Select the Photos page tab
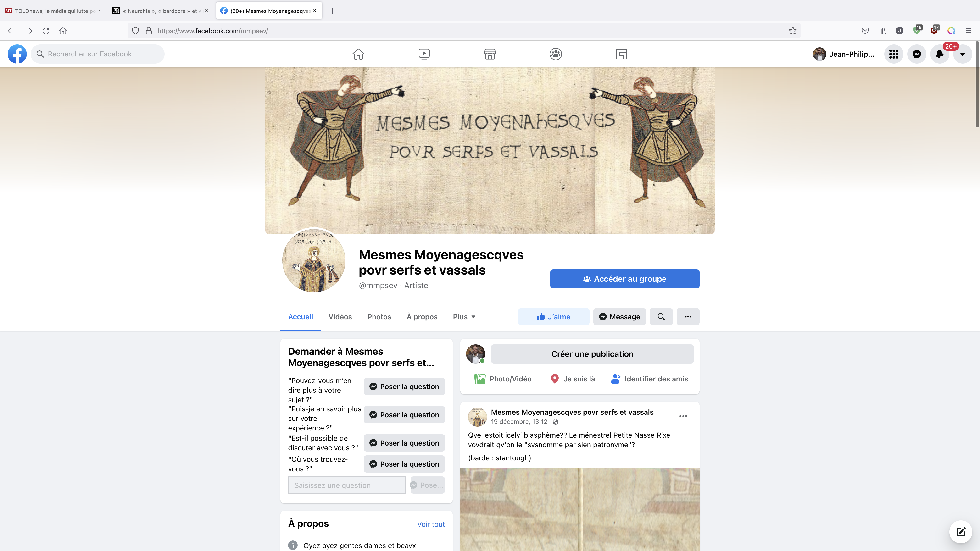980x551 pixels. pos(379,317)
